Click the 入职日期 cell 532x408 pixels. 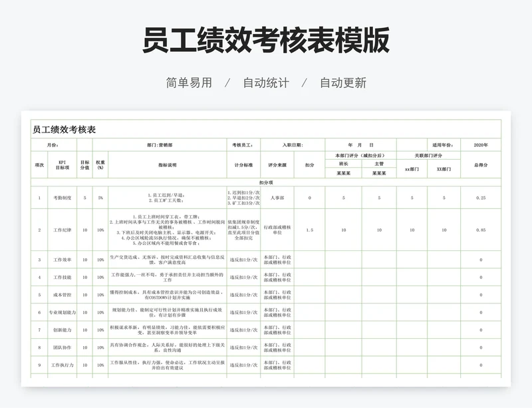click(x=293, y=145)
